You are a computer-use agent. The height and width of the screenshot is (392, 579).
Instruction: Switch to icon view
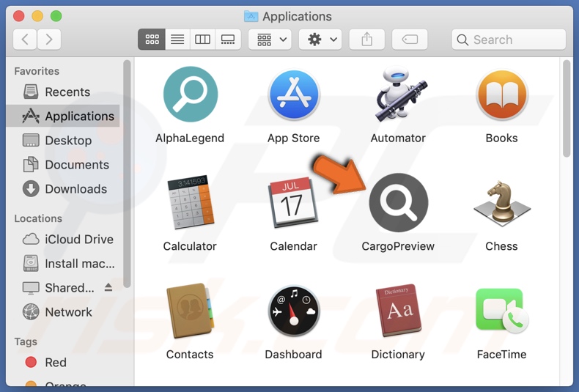click(152, 39)
